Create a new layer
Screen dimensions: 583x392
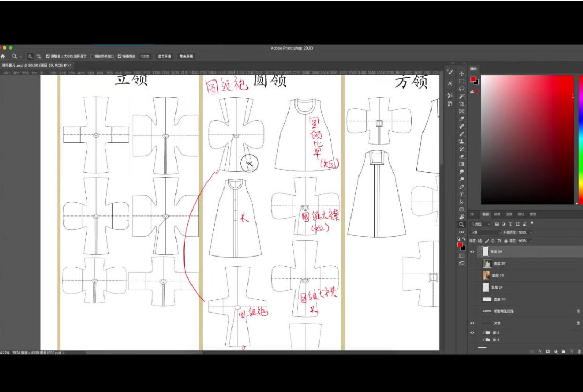(x=571, y=351)
